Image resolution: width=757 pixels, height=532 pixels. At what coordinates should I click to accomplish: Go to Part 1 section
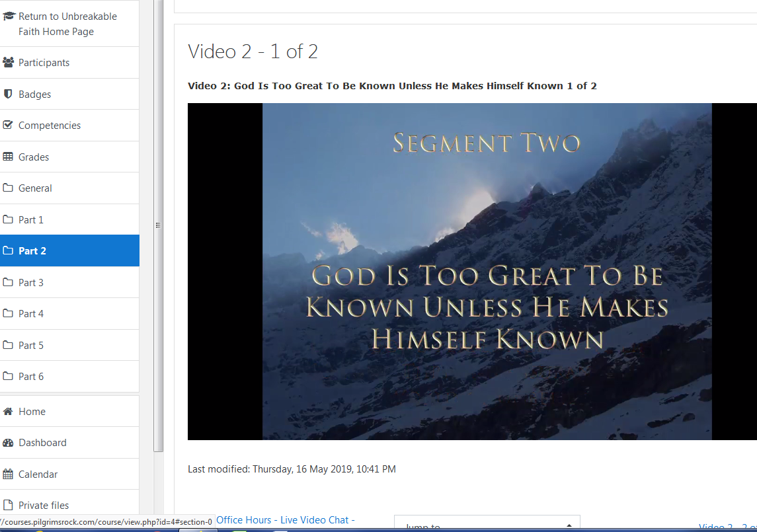(31, 220)
